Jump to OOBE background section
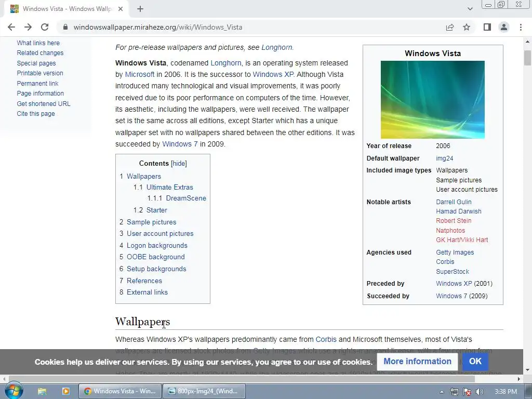 point(155,257)
